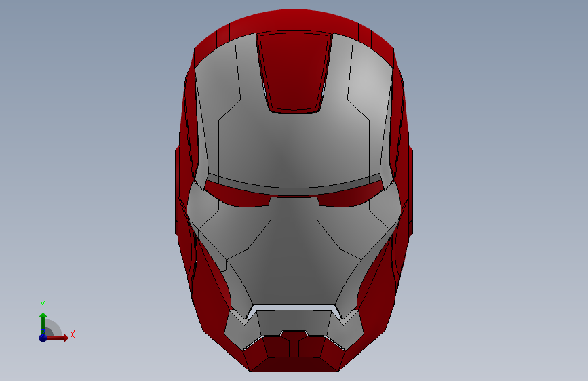
Task: Click the red X axis arrow of the triad
Action: pos(57,338)
